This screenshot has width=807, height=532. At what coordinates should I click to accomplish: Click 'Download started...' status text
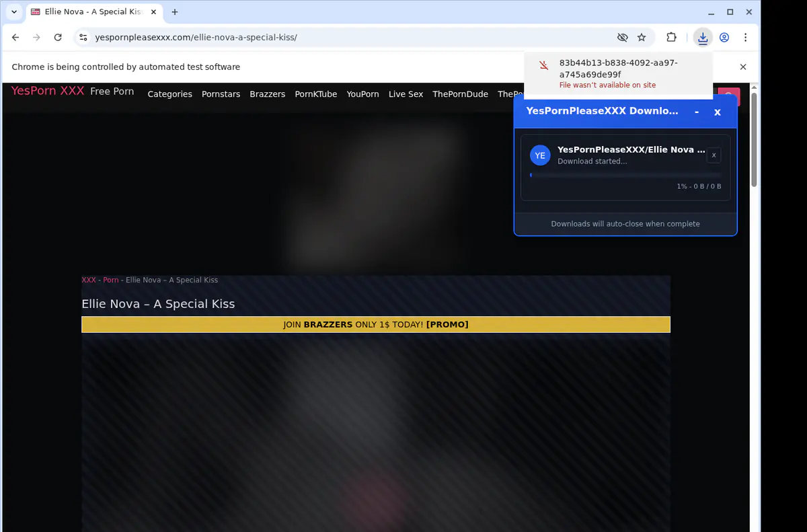tap(592, 161)
